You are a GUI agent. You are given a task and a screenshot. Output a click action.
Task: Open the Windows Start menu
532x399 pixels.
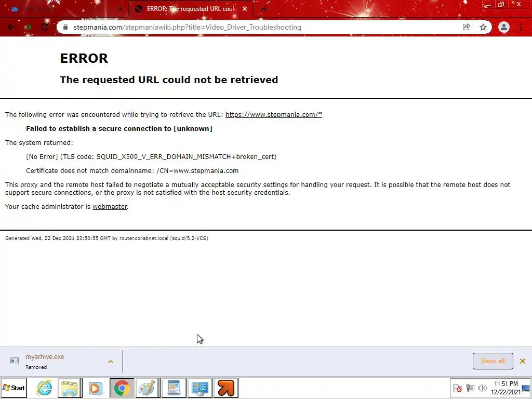point(14,388)
